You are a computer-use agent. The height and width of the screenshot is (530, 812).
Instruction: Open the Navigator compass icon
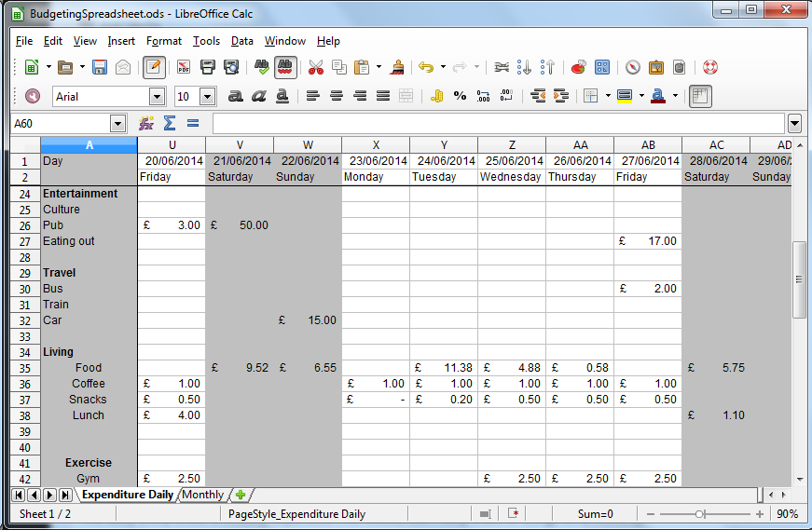[633, 67]
